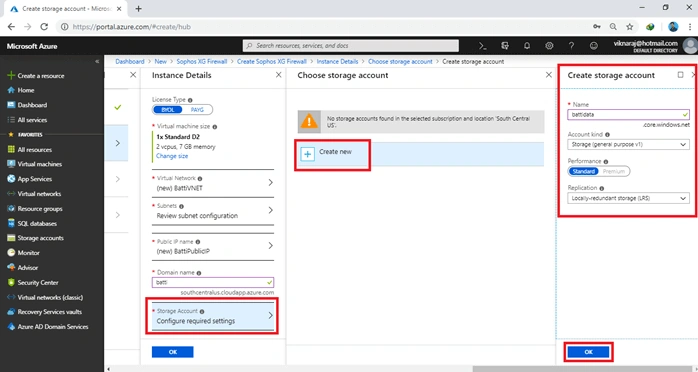
Task: Click the feedback smiley icon
Action: tap(593, 46)
